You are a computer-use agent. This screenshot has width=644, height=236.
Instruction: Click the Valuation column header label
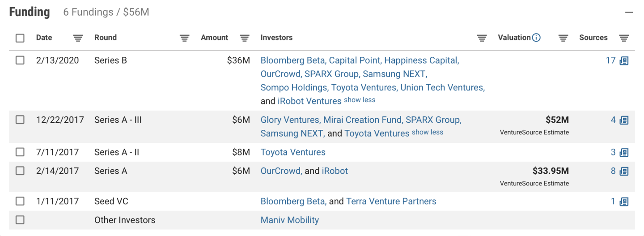click(x=514, y=38)
